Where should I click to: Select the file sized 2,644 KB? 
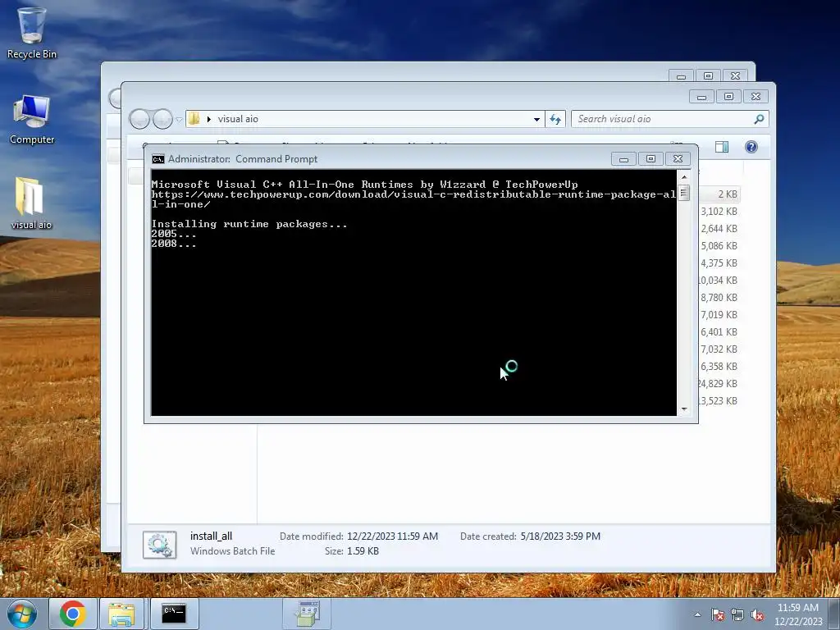(x=719, y=229)
